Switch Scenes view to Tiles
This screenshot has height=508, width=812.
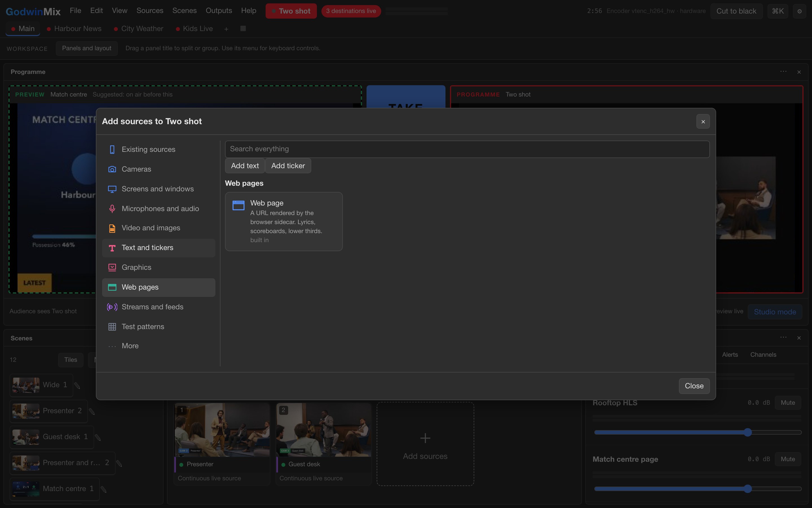point(71,360)
